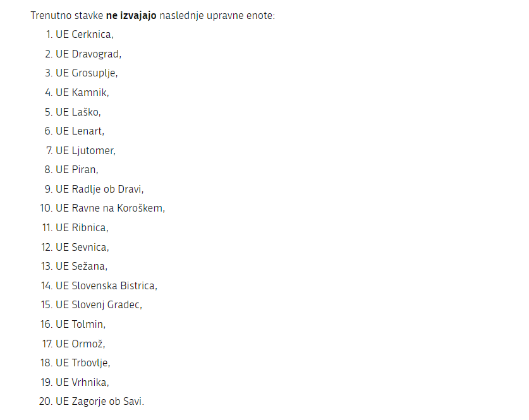
Task: Click on UE Ljutomer entry
Action: pos(85,150)
